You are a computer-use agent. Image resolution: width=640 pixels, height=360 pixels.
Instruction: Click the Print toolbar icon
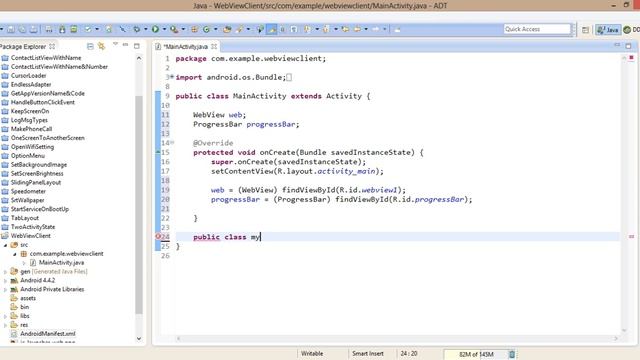(x=33, y=29)
